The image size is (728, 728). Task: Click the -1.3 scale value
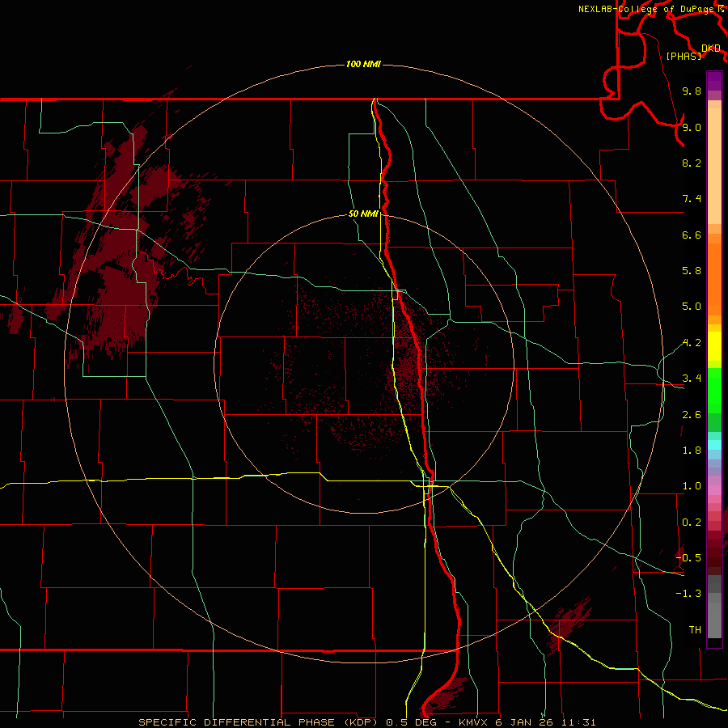[688, 594]
